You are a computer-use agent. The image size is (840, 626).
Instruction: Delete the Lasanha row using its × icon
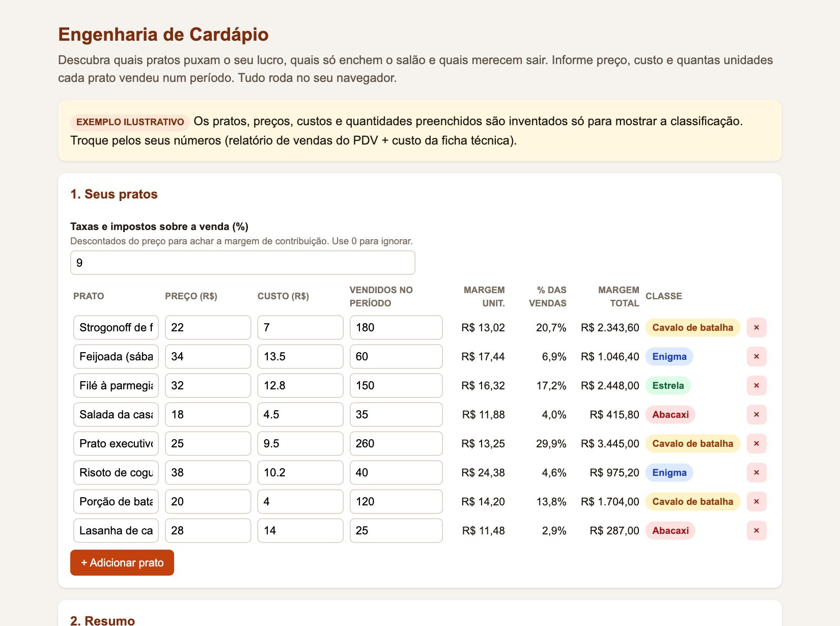(757, 530)
